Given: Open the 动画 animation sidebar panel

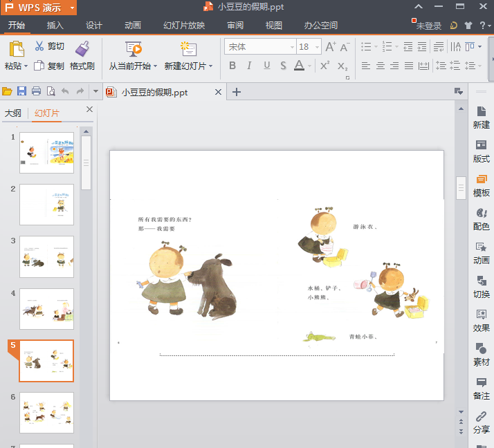Looking at the screenshot, I should coord(481,253).
